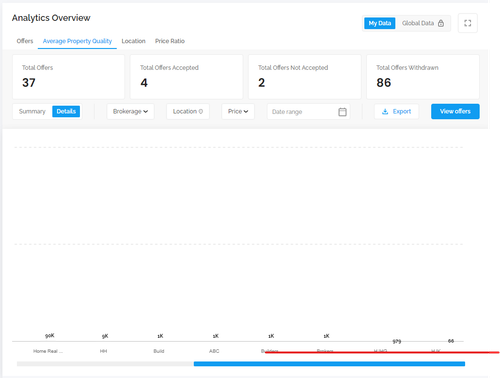
Task: Click the Export button
Action: tap(396, 111)
